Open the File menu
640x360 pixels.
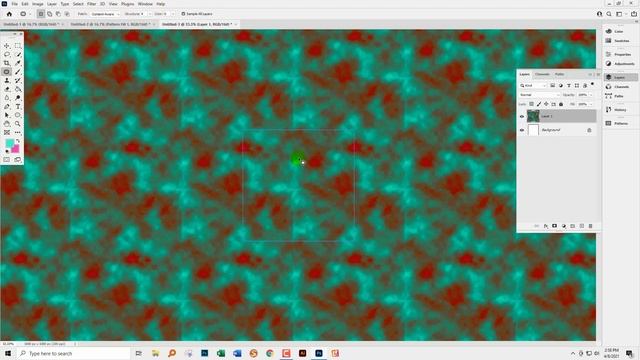click(x=14, y=4)
